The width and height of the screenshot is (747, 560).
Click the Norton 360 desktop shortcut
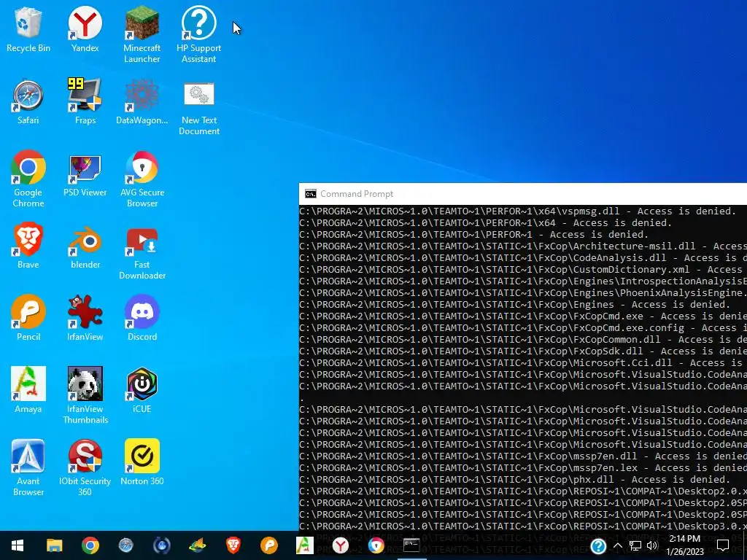click(142, 463)
